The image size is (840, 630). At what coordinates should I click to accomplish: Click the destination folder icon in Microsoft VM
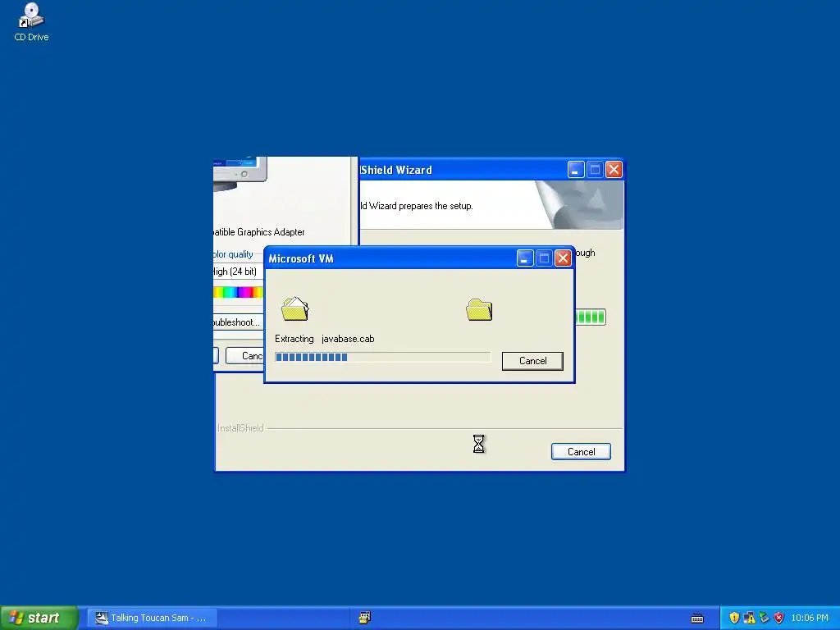tap(479, 309)
